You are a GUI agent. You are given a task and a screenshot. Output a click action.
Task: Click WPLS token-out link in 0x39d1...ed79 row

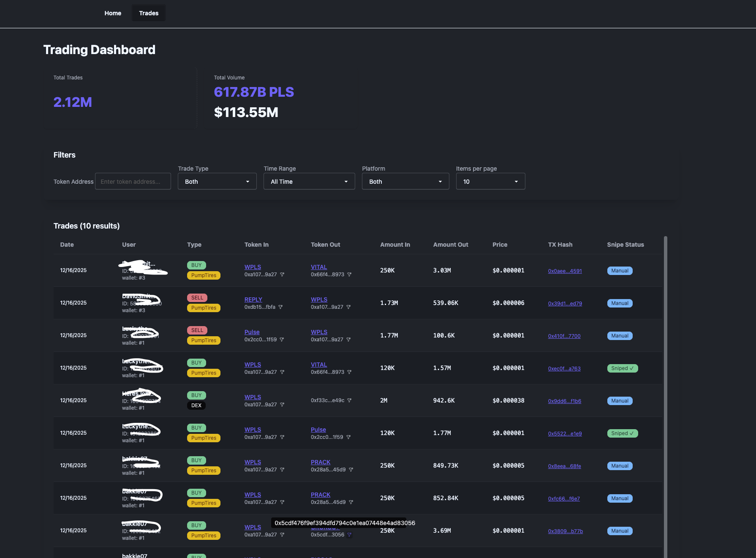tap(319, 299)
